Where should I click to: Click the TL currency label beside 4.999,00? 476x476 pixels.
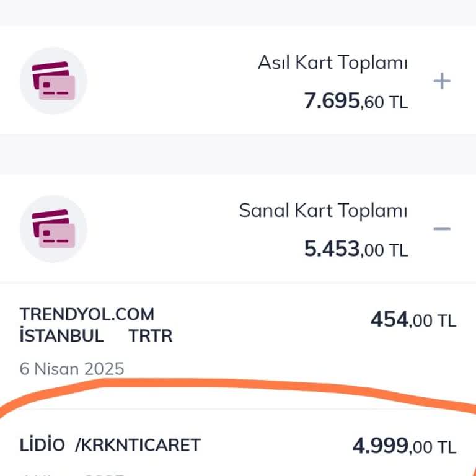tap(446, 447)
